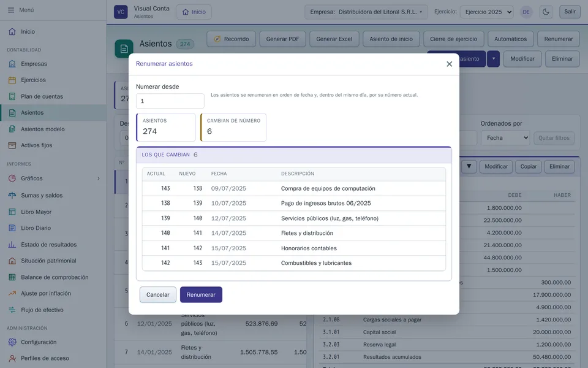Open the Ejercicio 2025 dropdown

487,12
